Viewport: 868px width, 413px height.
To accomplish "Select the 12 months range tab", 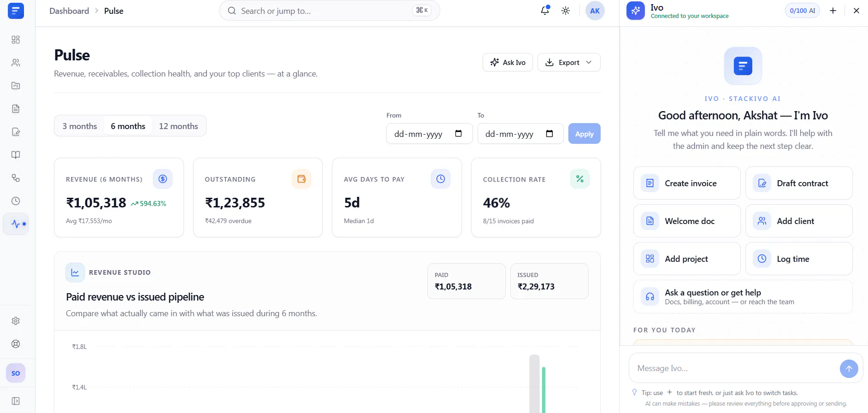I will (x=178, y=126).
